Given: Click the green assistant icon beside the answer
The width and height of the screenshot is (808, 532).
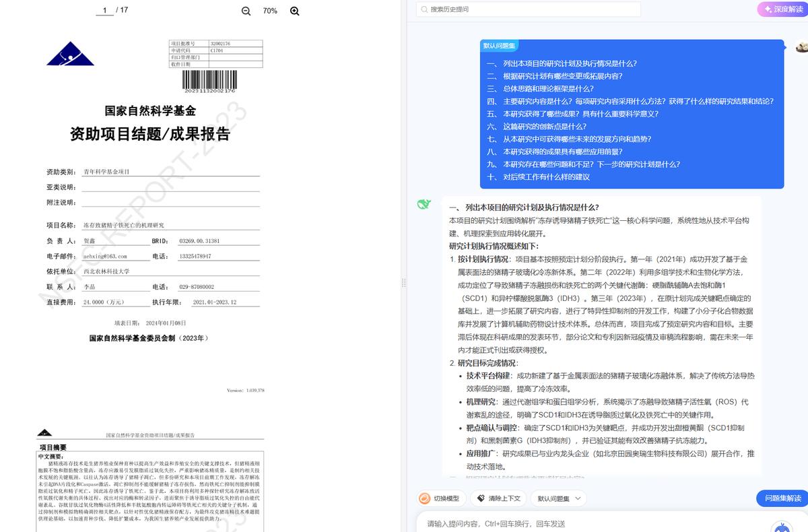Looking at the screenshot, I should [424, 204].
